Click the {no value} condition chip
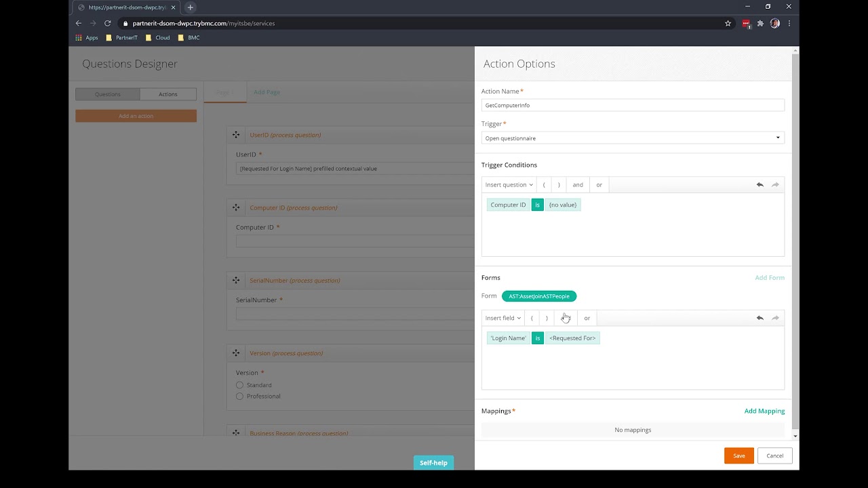The height and width of the screenshot is (488, 868). [x=563, y=205]
